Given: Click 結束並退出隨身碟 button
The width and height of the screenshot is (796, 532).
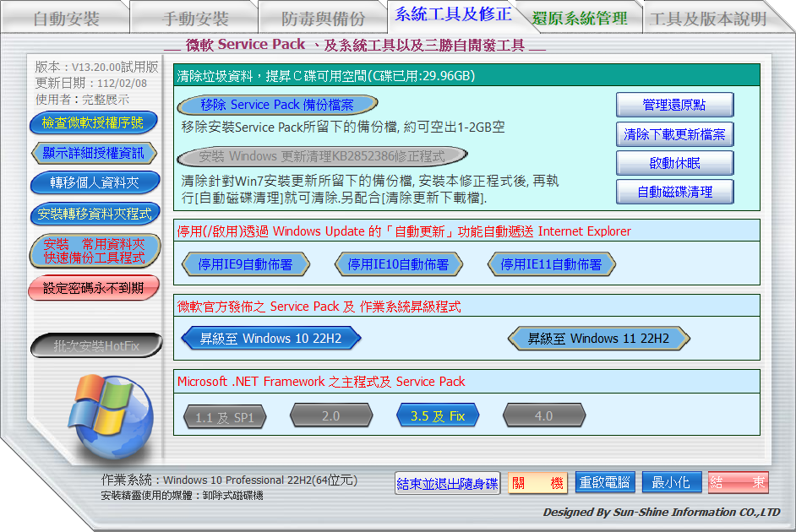Looking at the screenshot, I should tap(448, 483).
